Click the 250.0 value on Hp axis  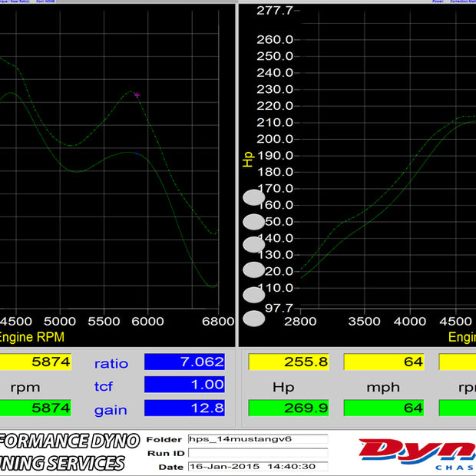275,56
